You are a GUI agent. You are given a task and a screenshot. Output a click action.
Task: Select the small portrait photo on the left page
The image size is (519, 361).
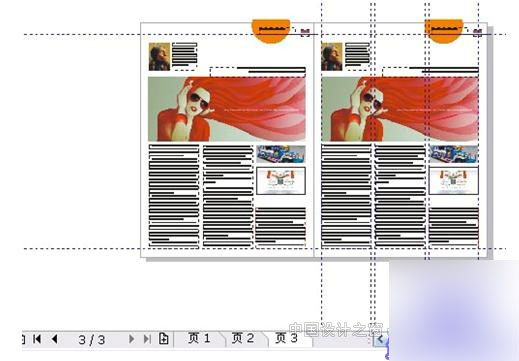pos(159,57)
